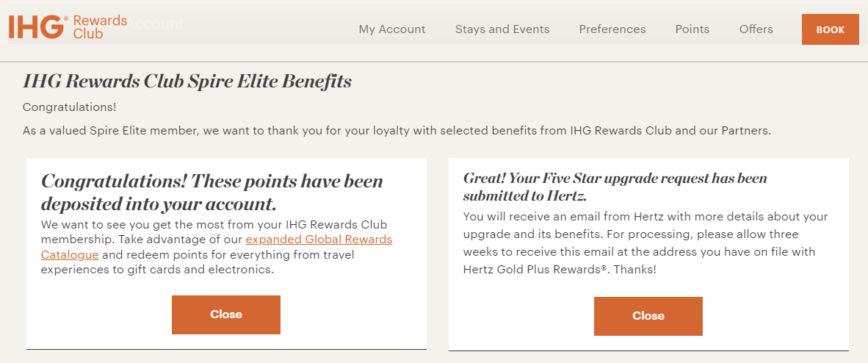Click the Congratulations! line under the page heading
The height and width of the screenshot is (363, 868).
(70, 107)
